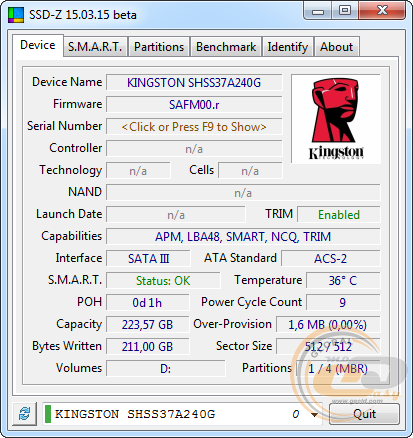Click the S.M.A.R.T. Status: OK value
The width and height of the screenshot is (413, 438).
click(163, 281)
